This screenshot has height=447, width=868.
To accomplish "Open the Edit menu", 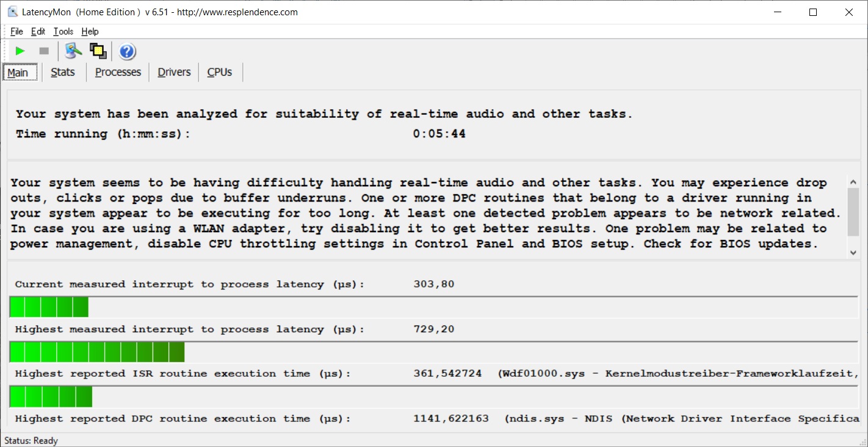I will coord(38,32).
